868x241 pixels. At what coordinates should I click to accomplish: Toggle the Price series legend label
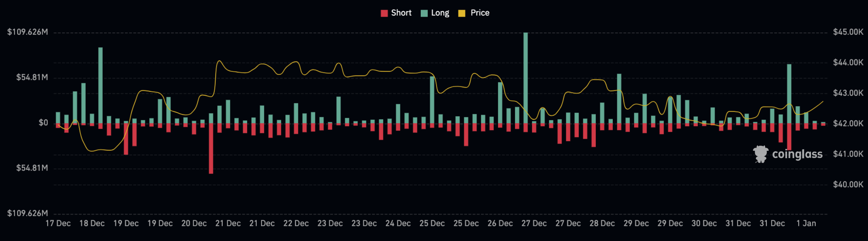point(480,13)
